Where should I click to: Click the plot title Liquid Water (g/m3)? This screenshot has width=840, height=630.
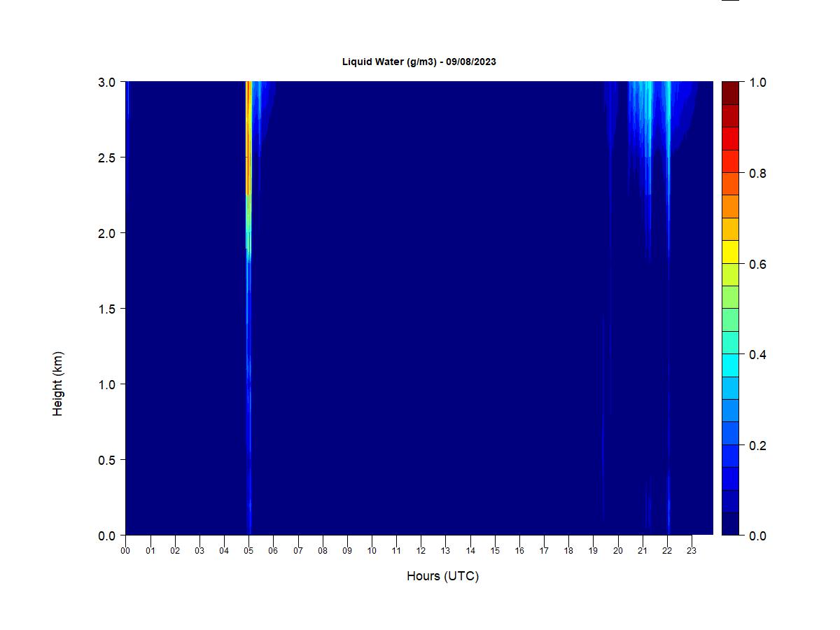click(x=419, y=62)
